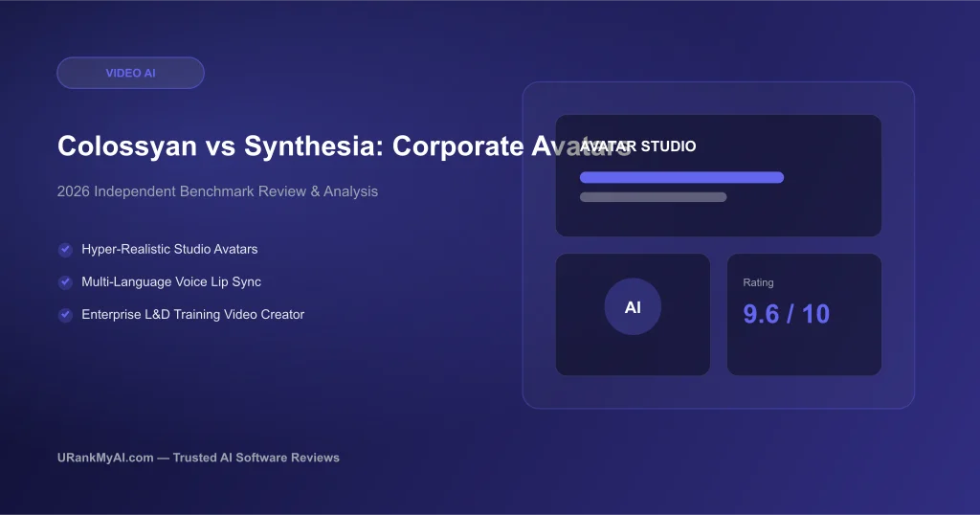
Task: Click the AVATAR STUDIO card title
Action: [x=638, y=146]
